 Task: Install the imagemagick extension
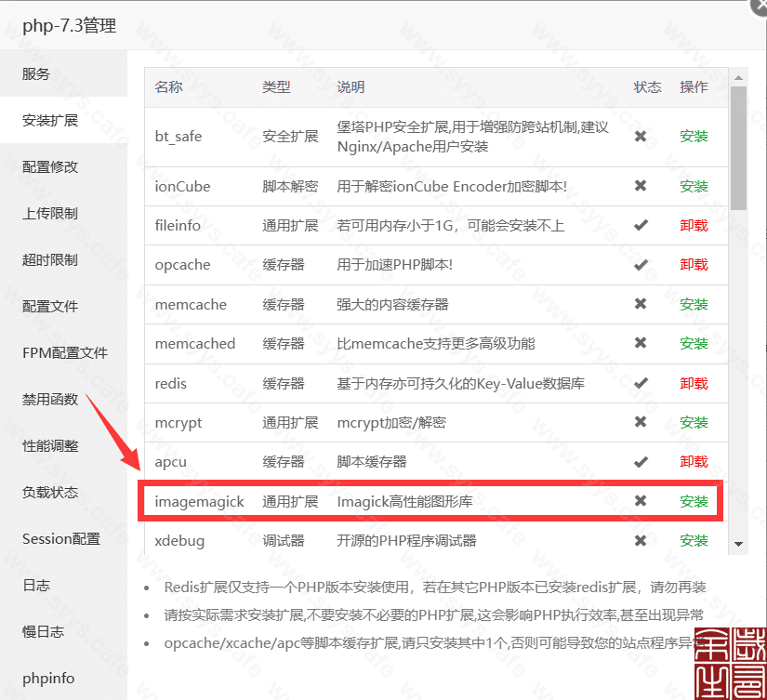(x=694, y=501)
